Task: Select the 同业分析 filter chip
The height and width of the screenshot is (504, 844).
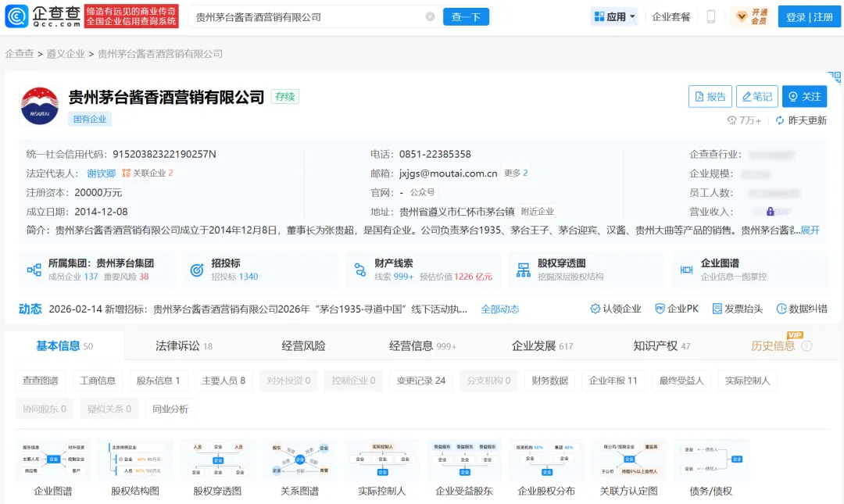Action: (170, 409)
